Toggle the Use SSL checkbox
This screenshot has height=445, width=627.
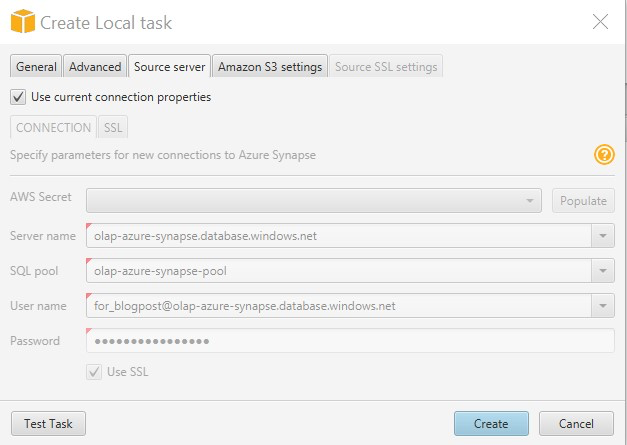click(94, 372)
